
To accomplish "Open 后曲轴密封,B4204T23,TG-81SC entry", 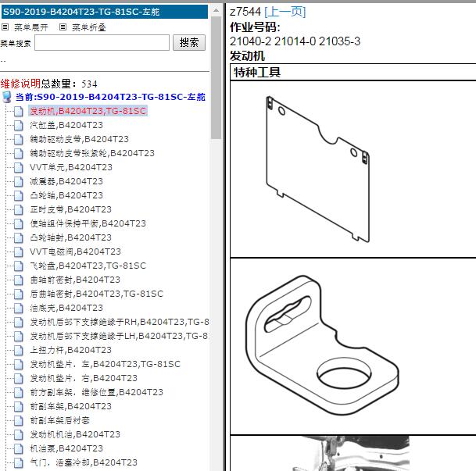I will pyautogui.click(x=97, y=294).
